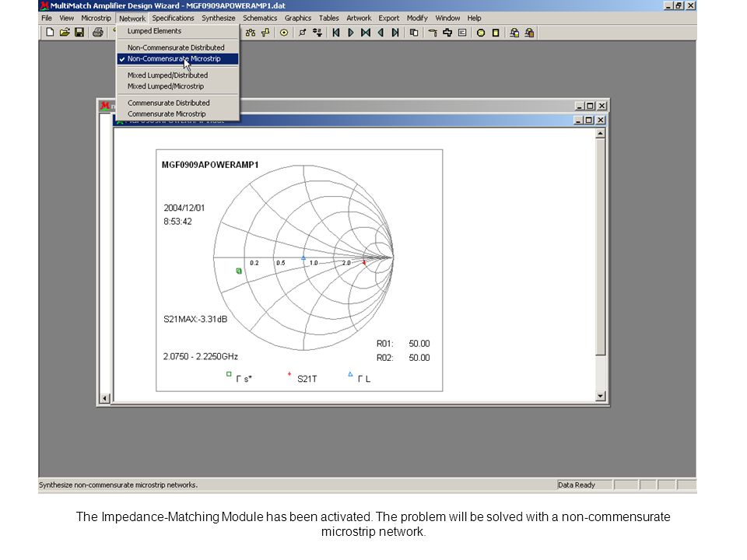Screen dimensions: 747x560
Task: Select Mixed Lumped/Distributed network
Action: point(177,75)
